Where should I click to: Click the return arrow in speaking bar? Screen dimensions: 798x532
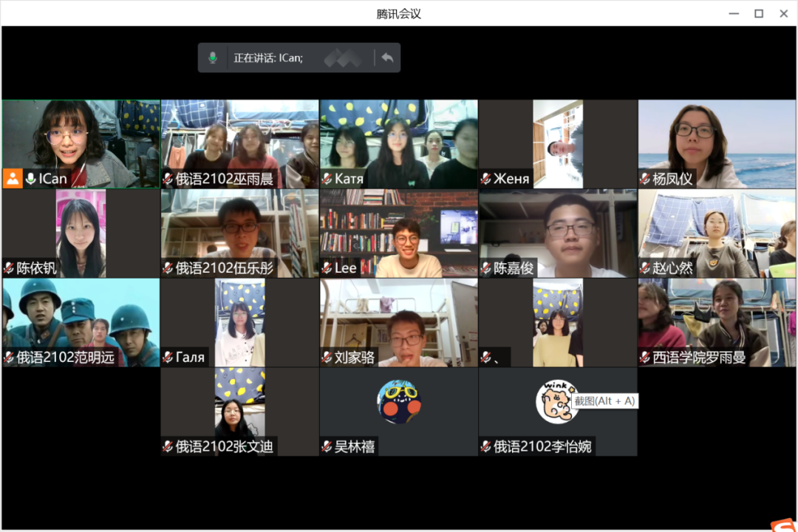click(387, 58)
